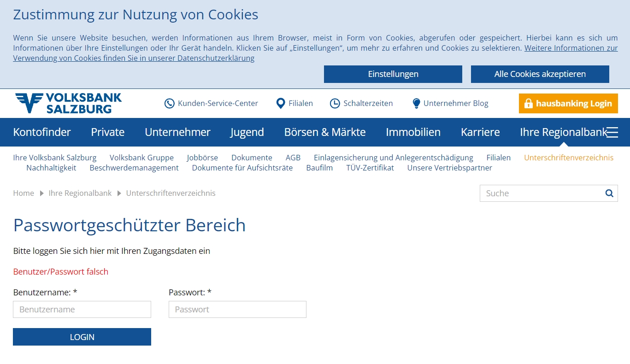Go to Ihre Regionalbank breadcrumb

click(x=80, y=193)
